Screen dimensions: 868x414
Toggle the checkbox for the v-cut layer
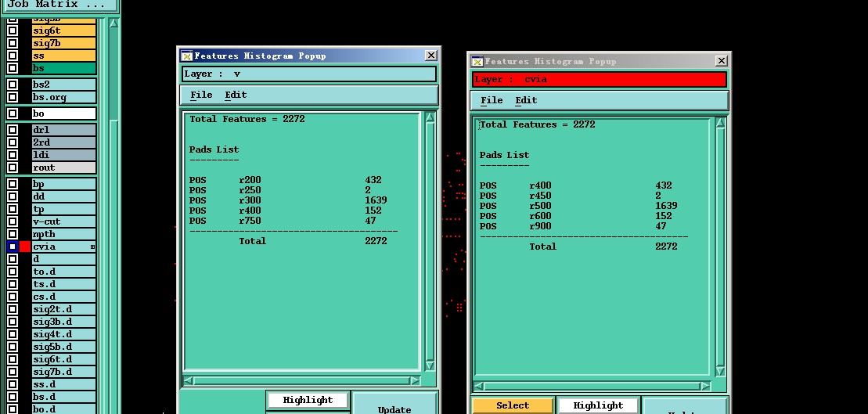(13, 221)
